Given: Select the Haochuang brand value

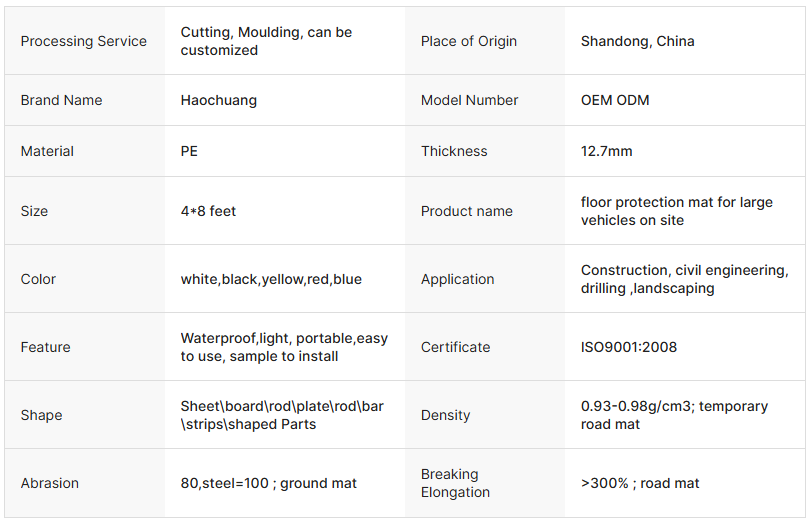Looking at the screenshot, I should pos(218,100).
